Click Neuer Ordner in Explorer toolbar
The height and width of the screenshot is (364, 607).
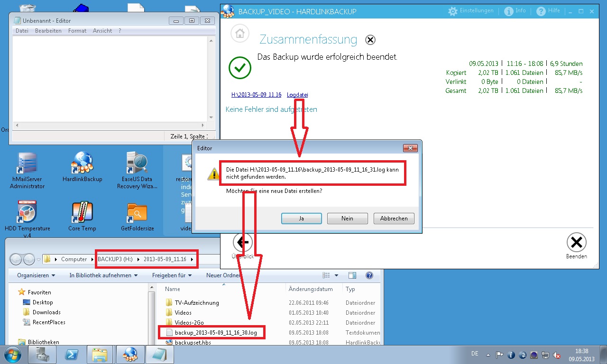coord(223,275)
